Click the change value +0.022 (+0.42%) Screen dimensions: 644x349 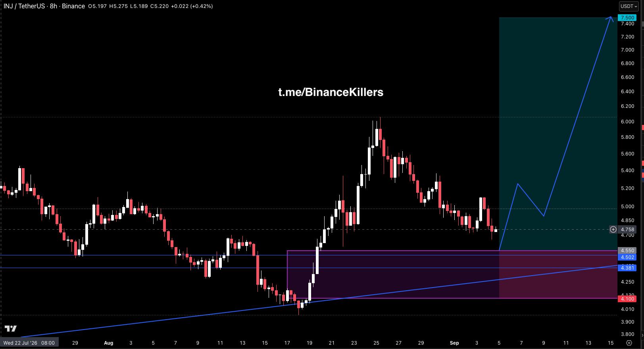[192, 6]
